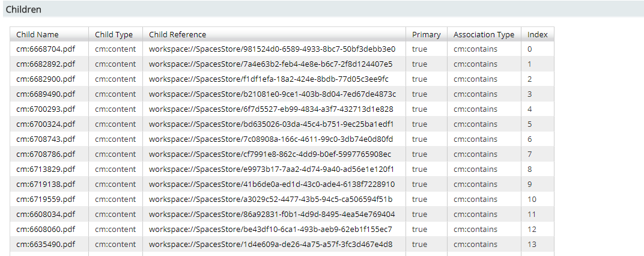Open reference link ending in 50bf3debb3e0

(x=272, y=49)
